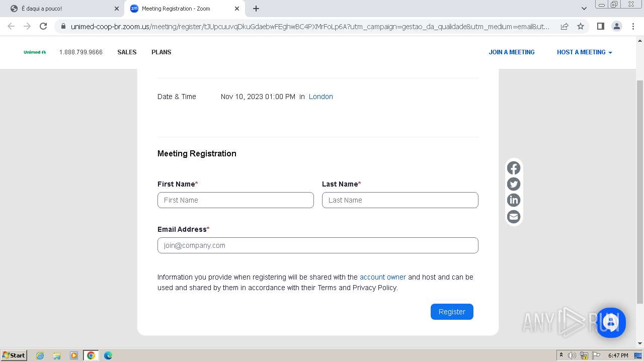Share the meeting on Twitter
Screen dimensions: 644x362
[514, 184]
